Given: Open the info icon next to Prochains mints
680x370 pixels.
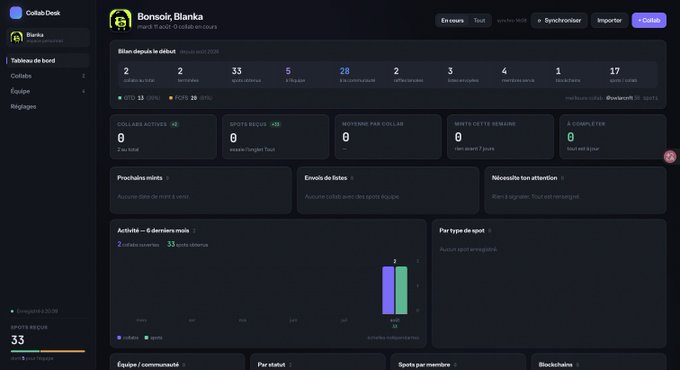Looking at the screenshot, I should pos(168,178).
